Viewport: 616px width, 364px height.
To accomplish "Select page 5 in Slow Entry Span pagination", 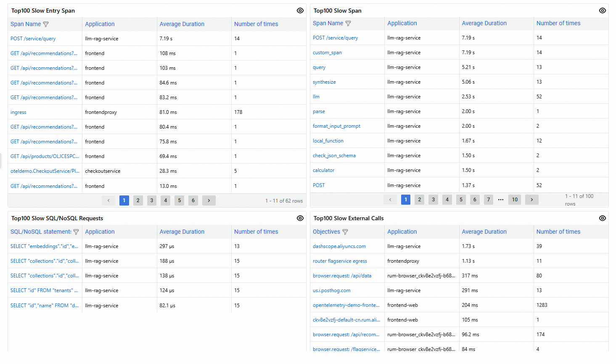I will pos(180,200).
